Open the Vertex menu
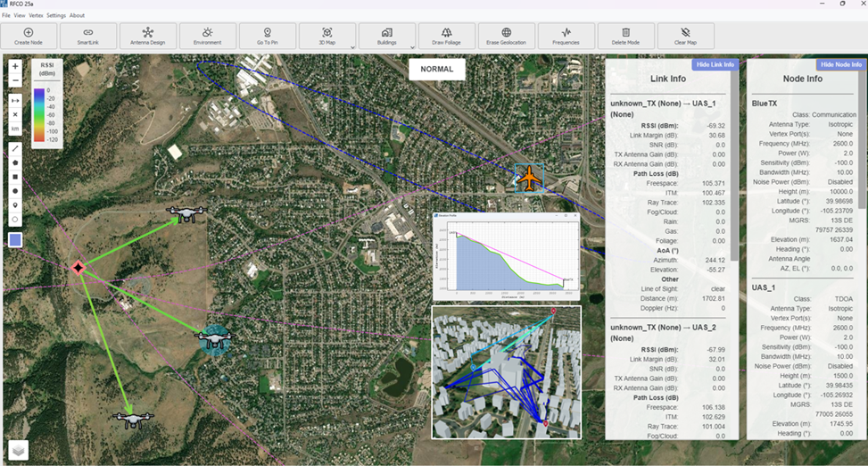Viewport: 868px width, 466px height. (x=36, y=16)
